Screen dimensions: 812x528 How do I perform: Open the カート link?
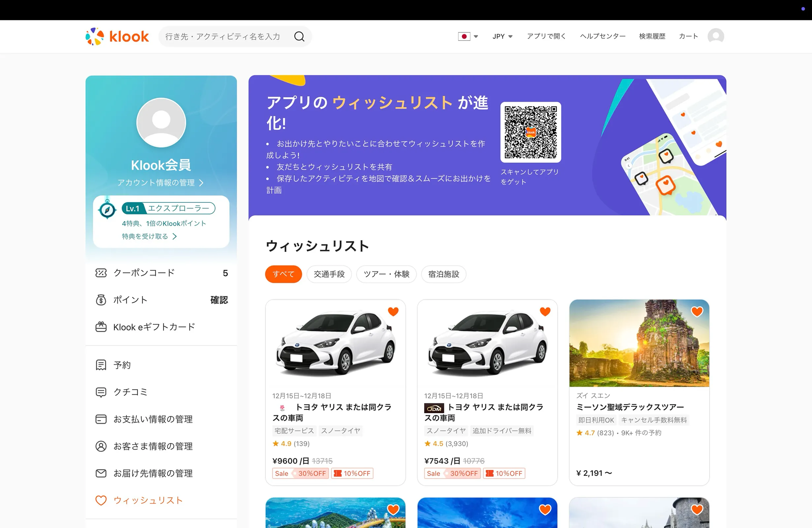click(x=688, y=36)
